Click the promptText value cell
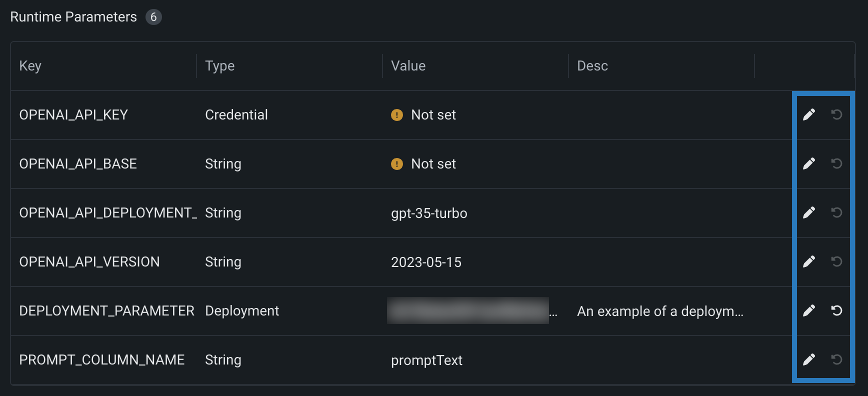This screenshot has height=396, width=868. 426,360
